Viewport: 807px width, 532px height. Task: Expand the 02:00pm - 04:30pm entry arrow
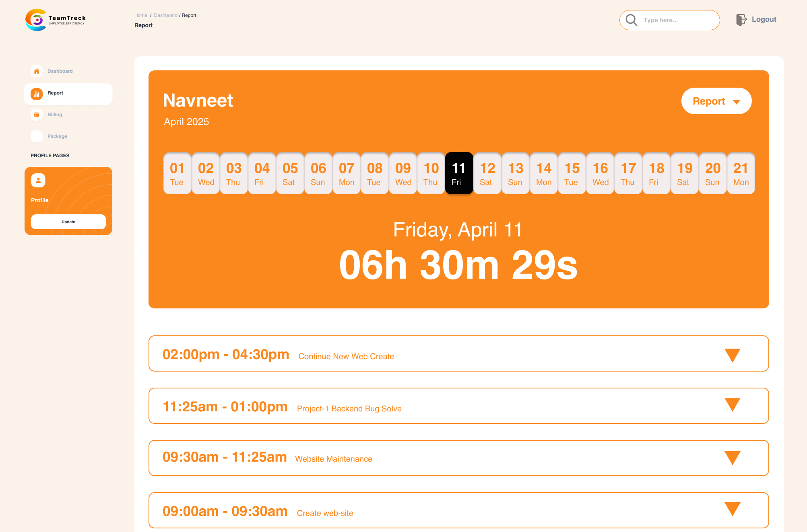coord(733,355)
